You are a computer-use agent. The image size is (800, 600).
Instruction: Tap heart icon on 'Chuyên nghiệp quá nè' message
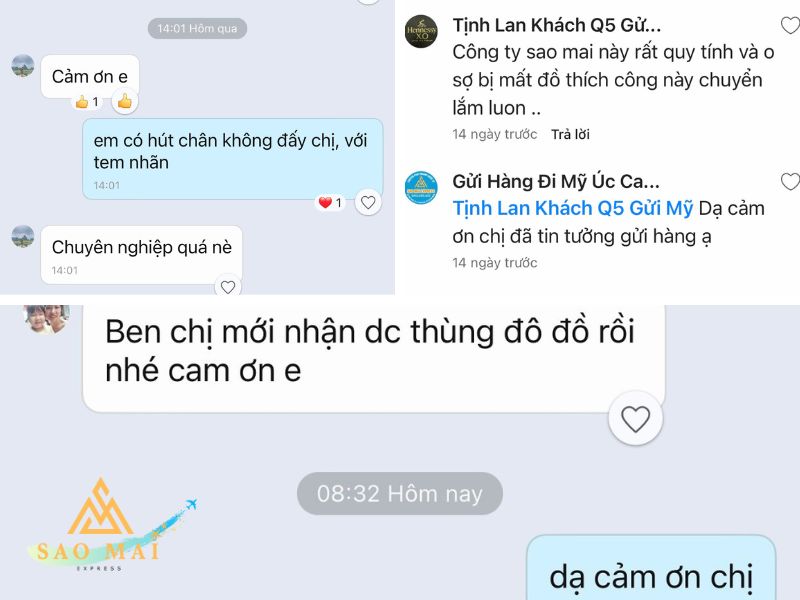(228, 287)
